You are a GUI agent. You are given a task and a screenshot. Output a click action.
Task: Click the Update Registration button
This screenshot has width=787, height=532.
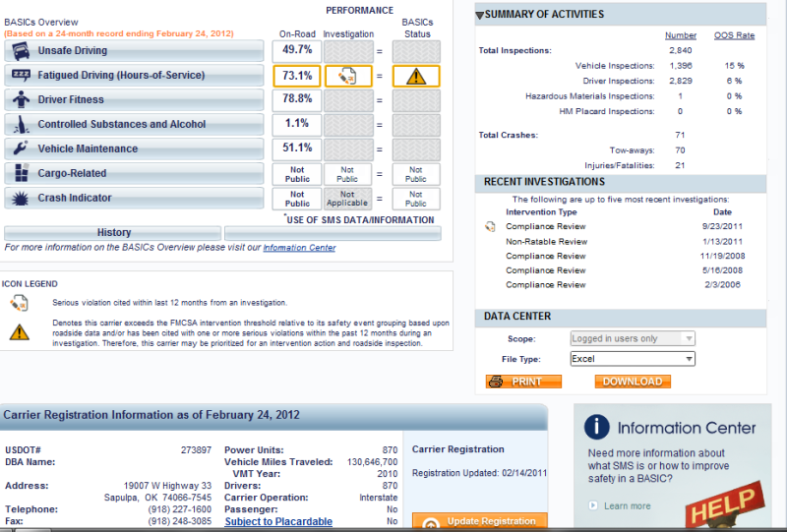480,521
